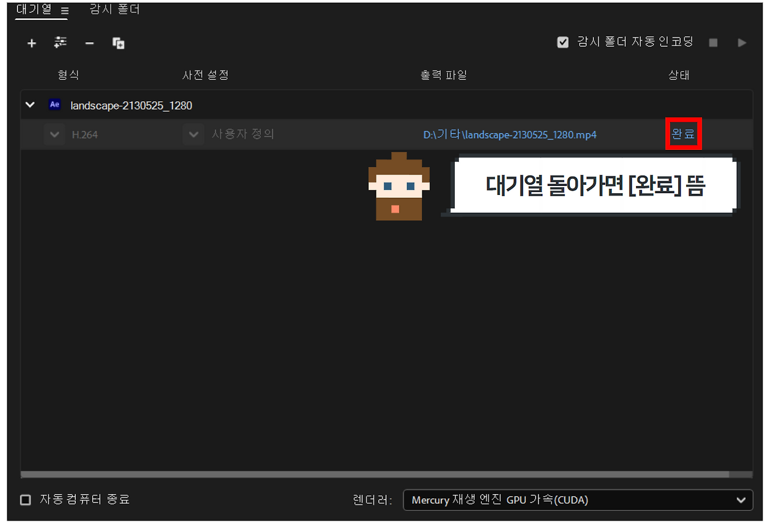The width and height of the screenshot is (771, 532).
Task: Disable 감시 폴더 자동 인코딩 checkbox
Action: click(563, 42)
